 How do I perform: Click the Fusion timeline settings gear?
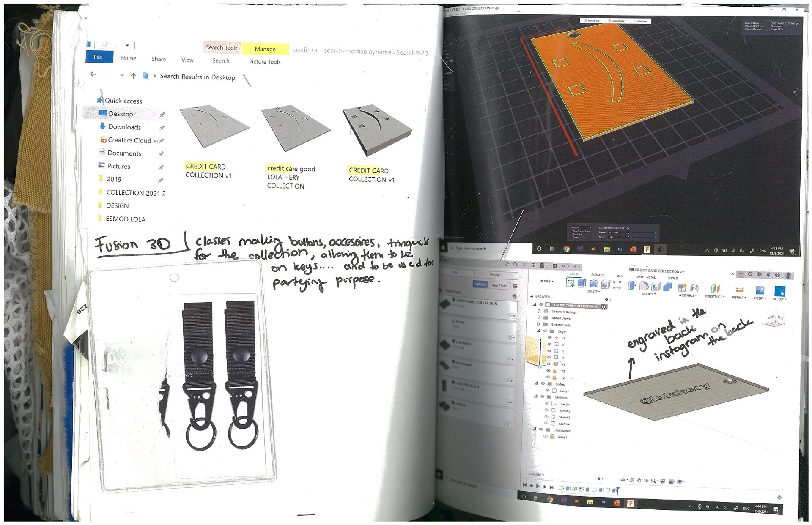[779, 498]
